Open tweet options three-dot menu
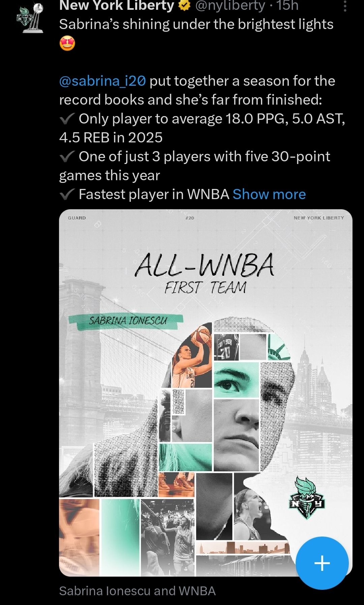 pos(345,6)
